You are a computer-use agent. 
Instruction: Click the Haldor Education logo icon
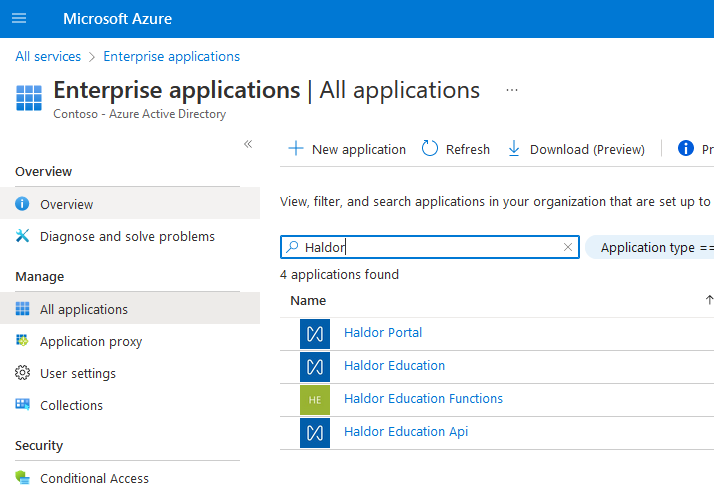pyautogui.click(x=315, y=367)
